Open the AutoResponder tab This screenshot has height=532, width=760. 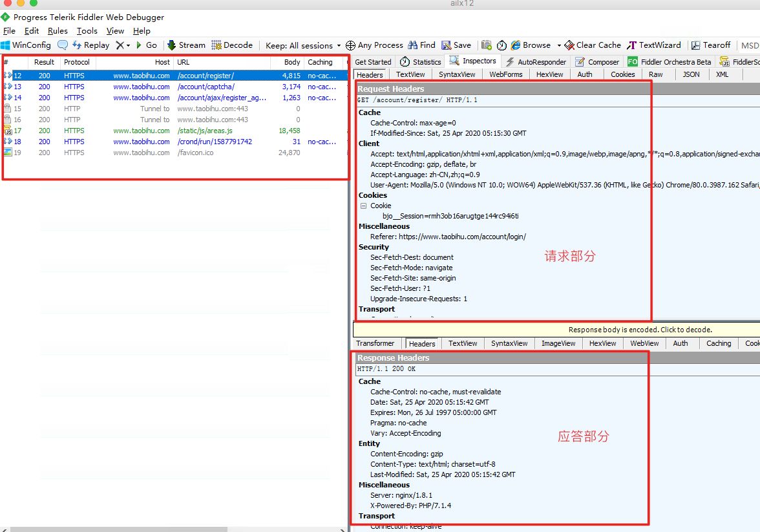click(x=536, y=62)
